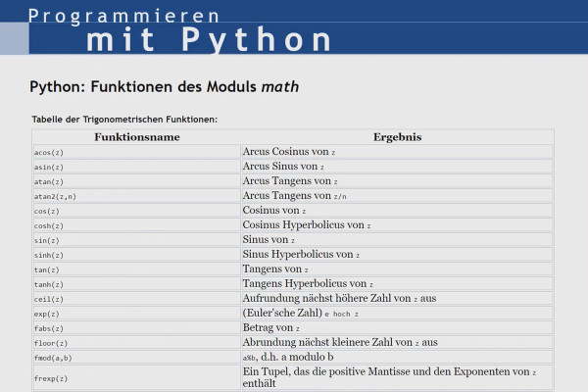
Task: Click the 'Sinus Hyperbolicus von z' description
Action: [x=301, y=254]
